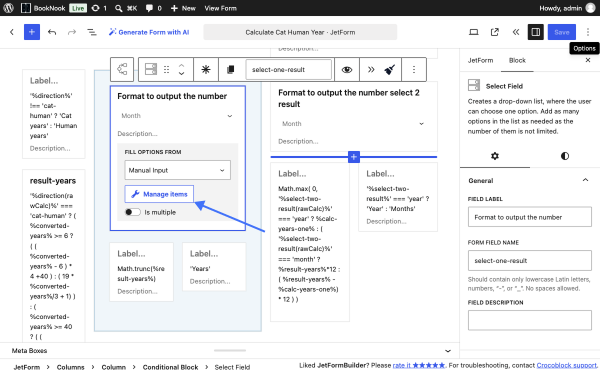Toggle the Is multiple switch
Viewport: 600px width, 375px height.
click(x=133, y=212)
